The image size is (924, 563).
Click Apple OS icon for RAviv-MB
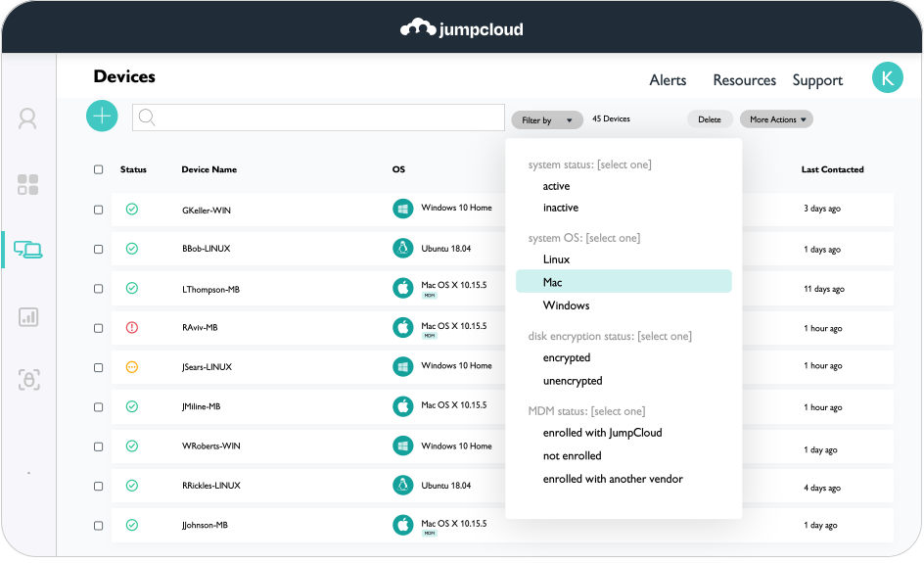click(403, 327)
